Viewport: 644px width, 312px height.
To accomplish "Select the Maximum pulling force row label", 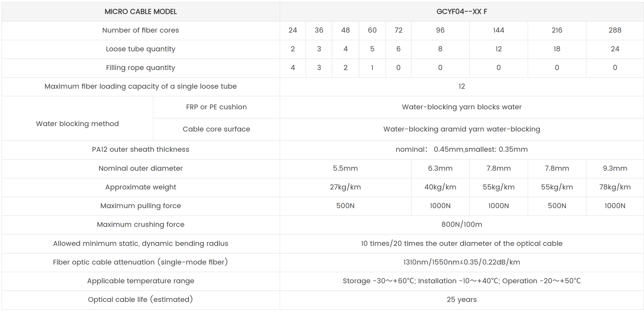I will [x=140, y=206].
